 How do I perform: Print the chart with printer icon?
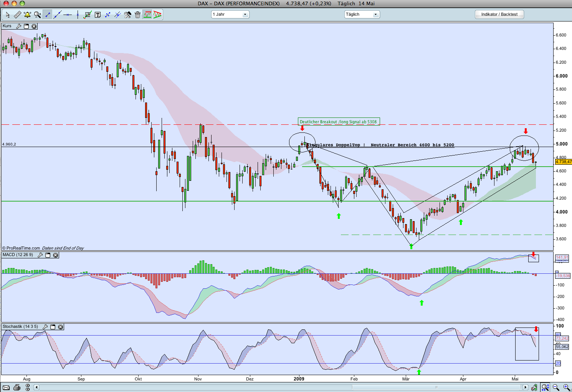coord(17,387)
